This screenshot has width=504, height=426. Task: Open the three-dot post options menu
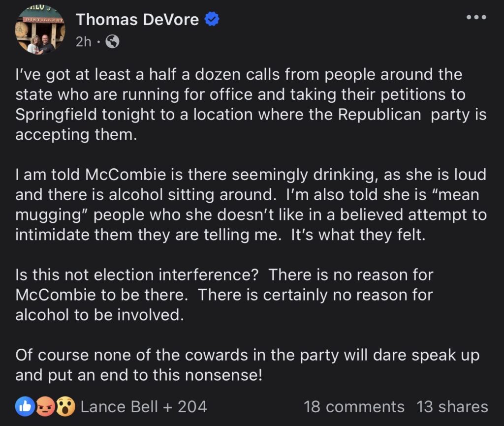click(477, 17)
